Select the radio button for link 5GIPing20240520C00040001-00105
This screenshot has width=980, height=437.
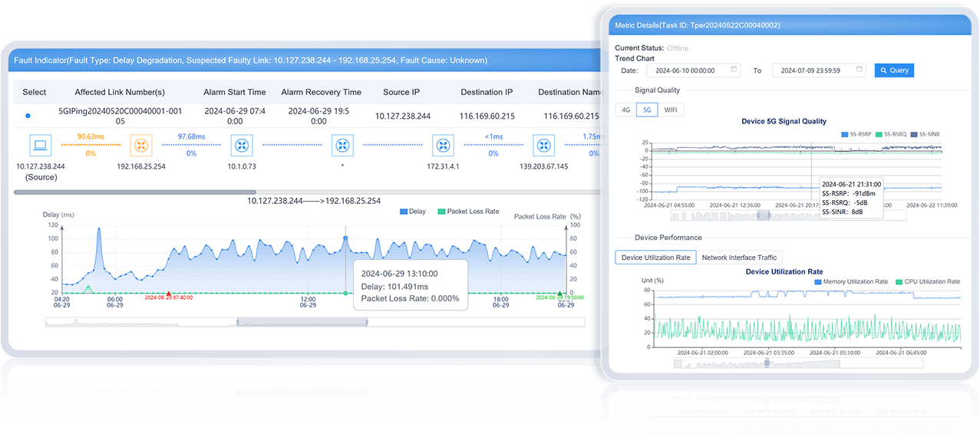coord(28,116)
